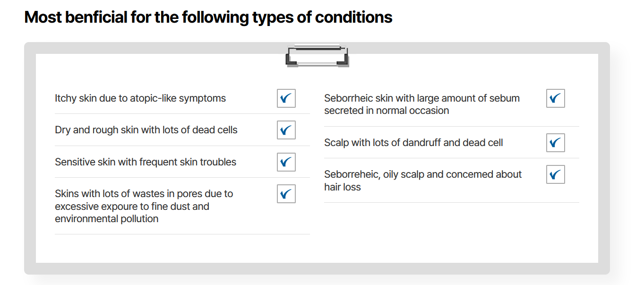Uncheck the 'Scalp with lots of dandruff' box

[x=555, y=143]
